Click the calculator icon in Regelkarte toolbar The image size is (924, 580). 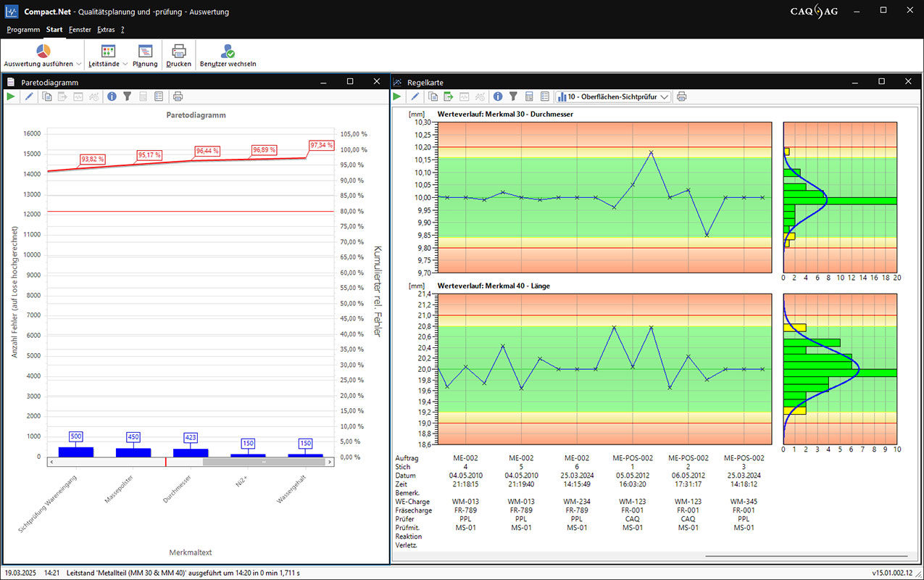click(x=529, y=96)
